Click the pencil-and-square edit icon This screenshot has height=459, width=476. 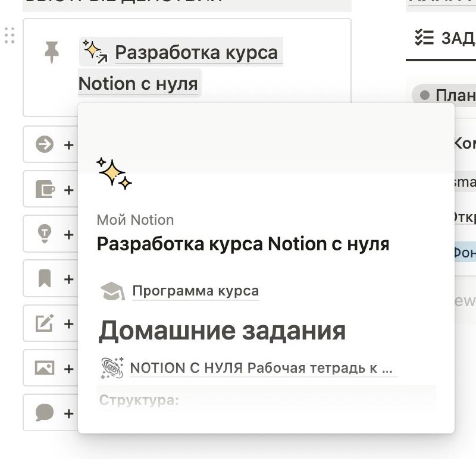[45, 323]
